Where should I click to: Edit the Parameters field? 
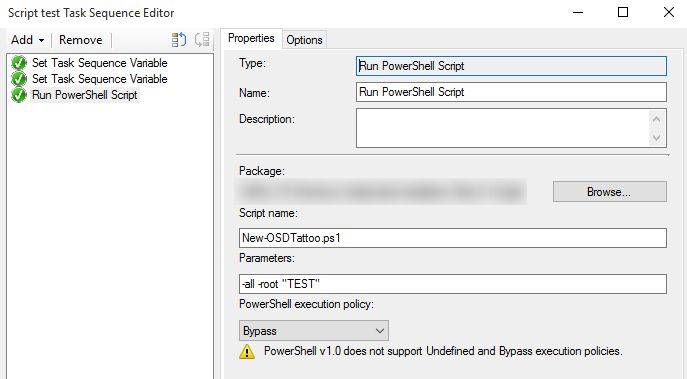453,284
